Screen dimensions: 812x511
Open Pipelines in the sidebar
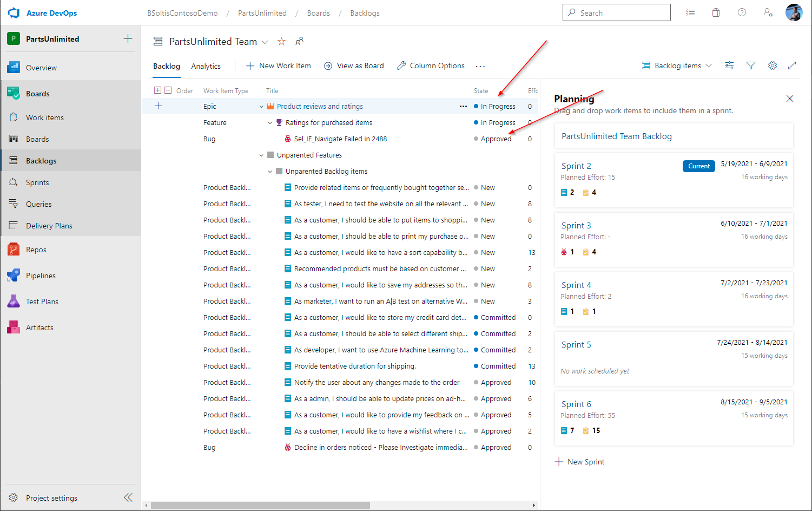pyautogui.click(x=41, y=276)
